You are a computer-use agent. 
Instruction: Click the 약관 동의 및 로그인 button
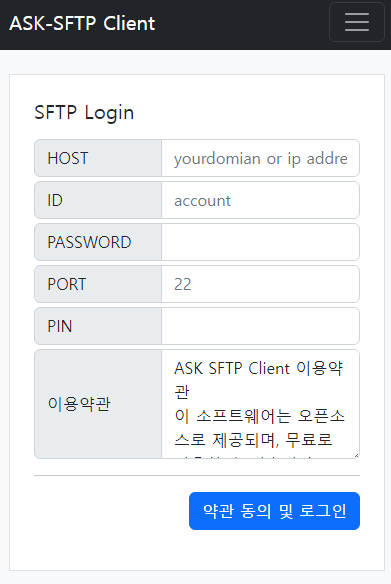(274, 511)
